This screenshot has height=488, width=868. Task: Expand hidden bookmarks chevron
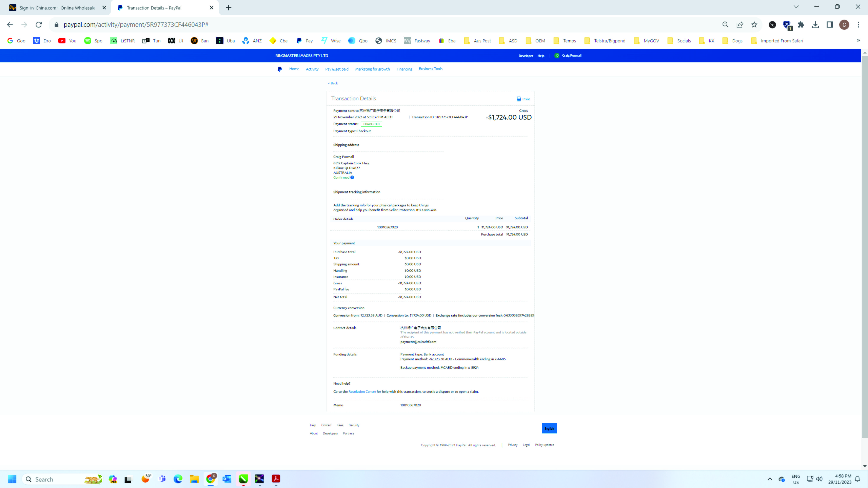[858, 40]
